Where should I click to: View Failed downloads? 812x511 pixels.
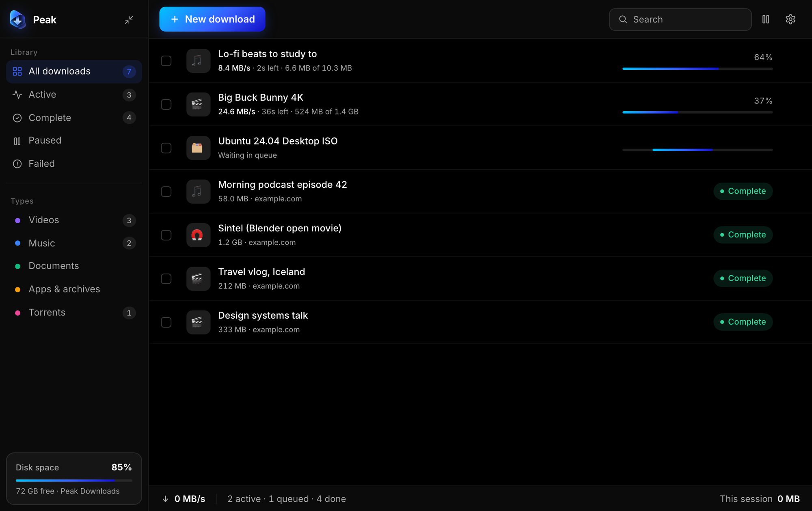(74, 164)
